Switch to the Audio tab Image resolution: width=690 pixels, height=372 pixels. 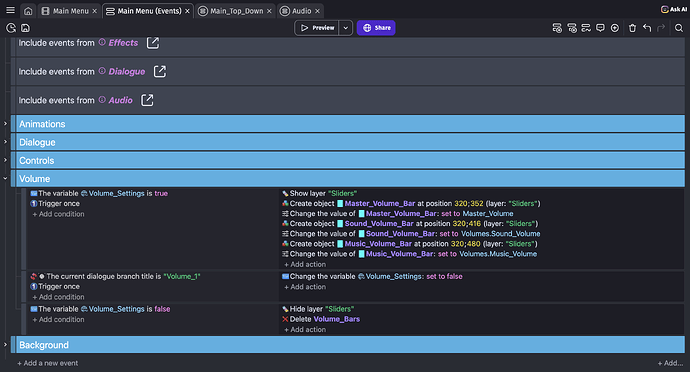coord(301,11)
